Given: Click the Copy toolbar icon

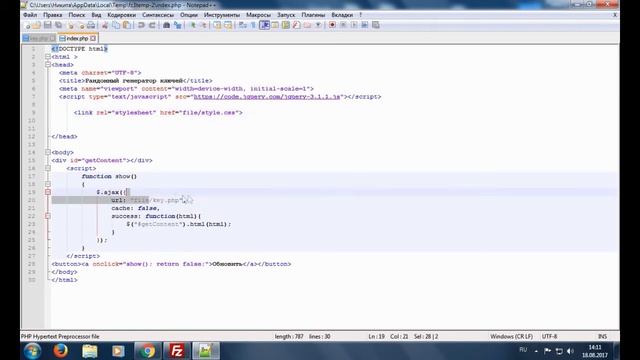Looking at the screenshot, I should (x=116, y=25).
